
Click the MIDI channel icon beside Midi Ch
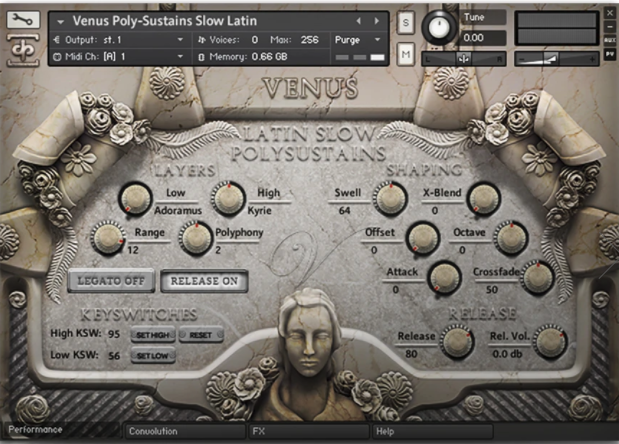pos(57,57)
